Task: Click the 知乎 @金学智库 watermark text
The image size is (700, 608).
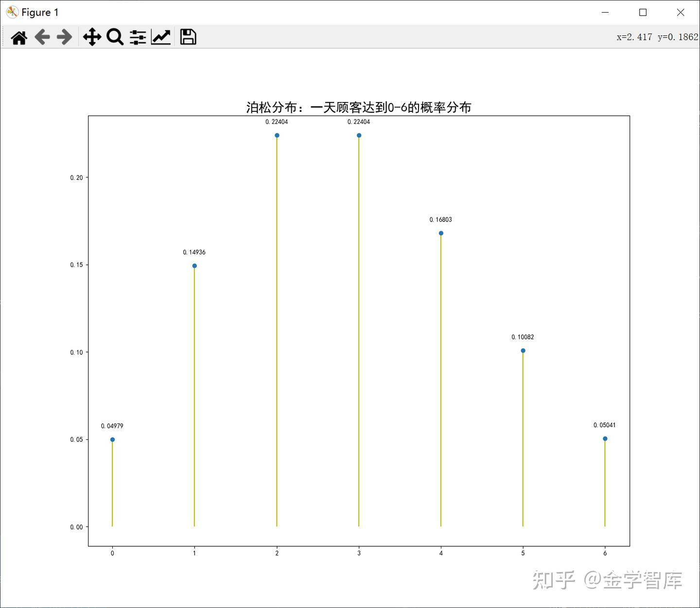Action: click(x=608, y=580)
